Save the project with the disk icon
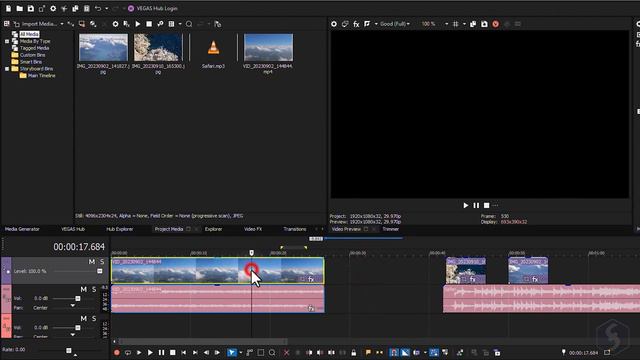Screen dimensions: 640x360 tap(31, 8)
